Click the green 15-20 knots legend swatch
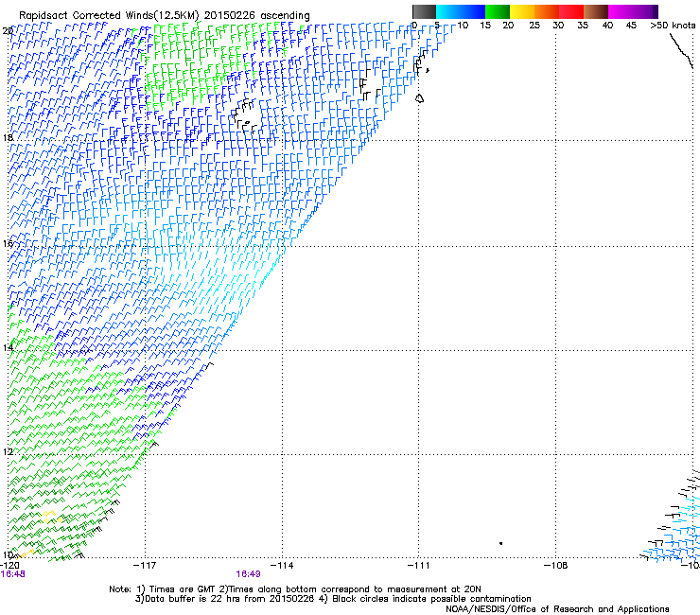This screenshot has width=700, height=615. 498,11
